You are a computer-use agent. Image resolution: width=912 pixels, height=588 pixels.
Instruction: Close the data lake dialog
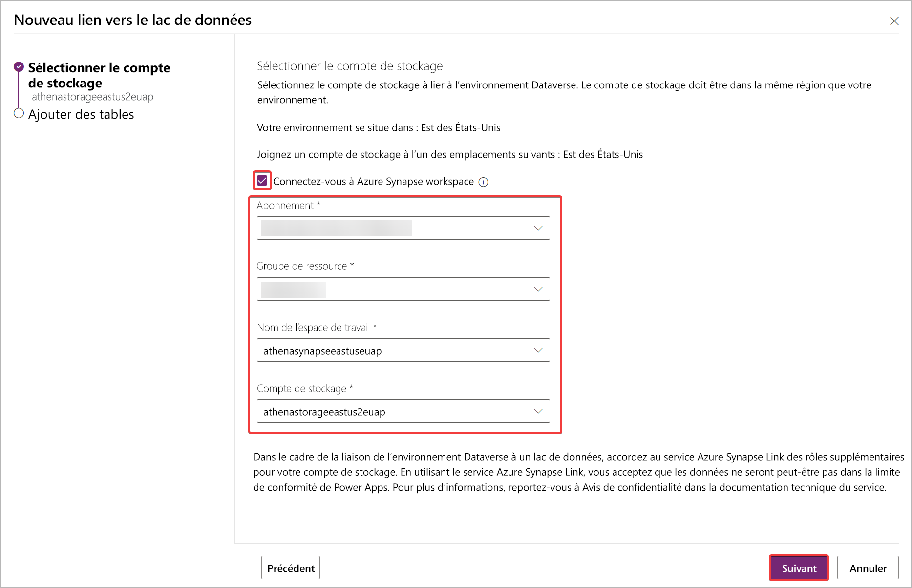point(894,21)
